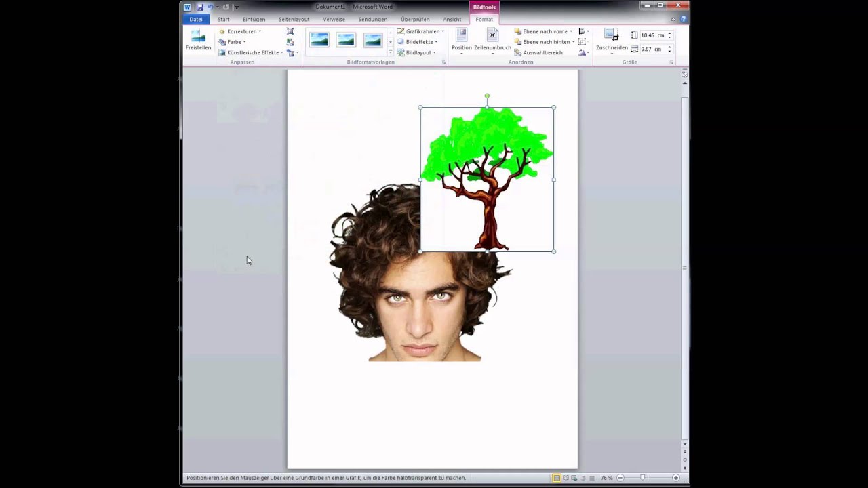Open the Korrekturen corrections dropdown

(240, 31)
